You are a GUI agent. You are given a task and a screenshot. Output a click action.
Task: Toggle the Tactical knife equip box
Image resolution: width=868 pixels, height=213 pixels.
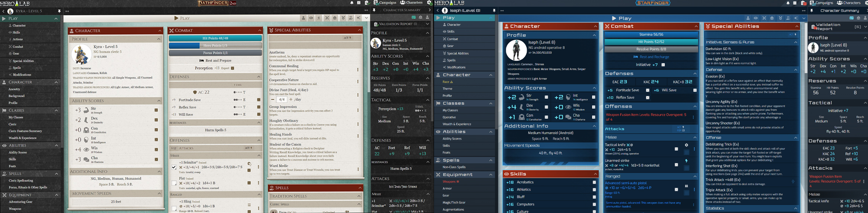687,152
